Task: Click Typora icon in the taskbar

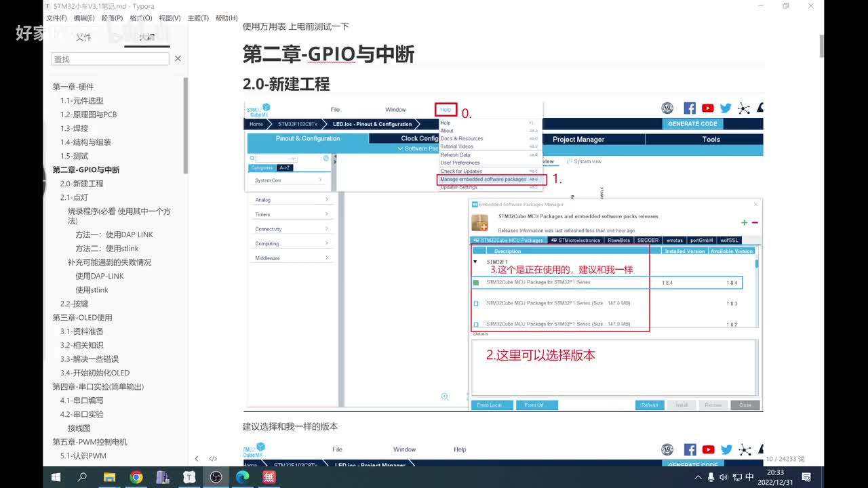Action: (189, 477)
